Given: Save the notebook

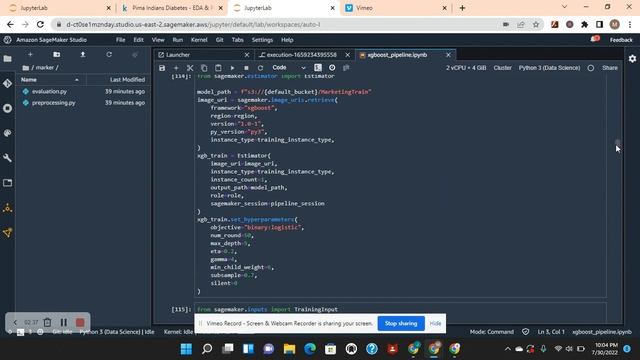Looking at the screenshot, I should [x=162, y=68].
